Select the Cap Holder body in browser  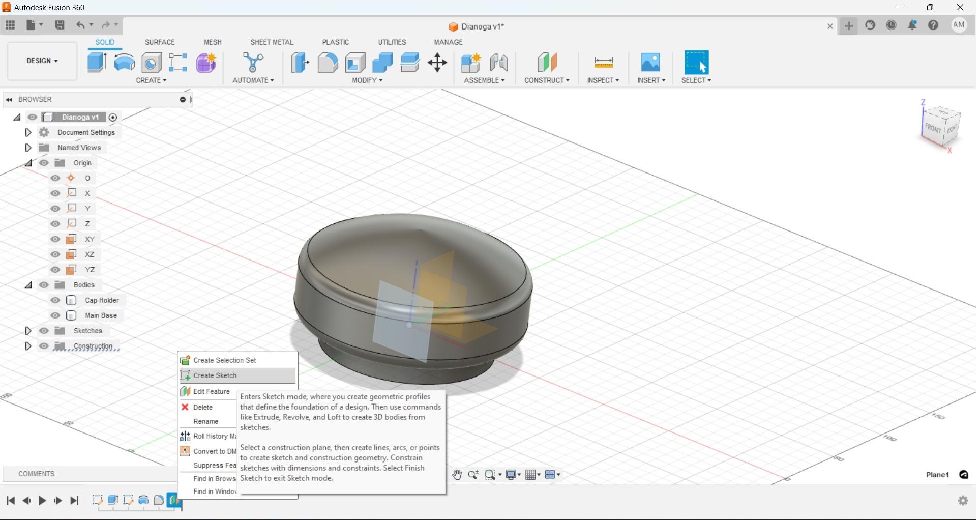tap(102, 300)
